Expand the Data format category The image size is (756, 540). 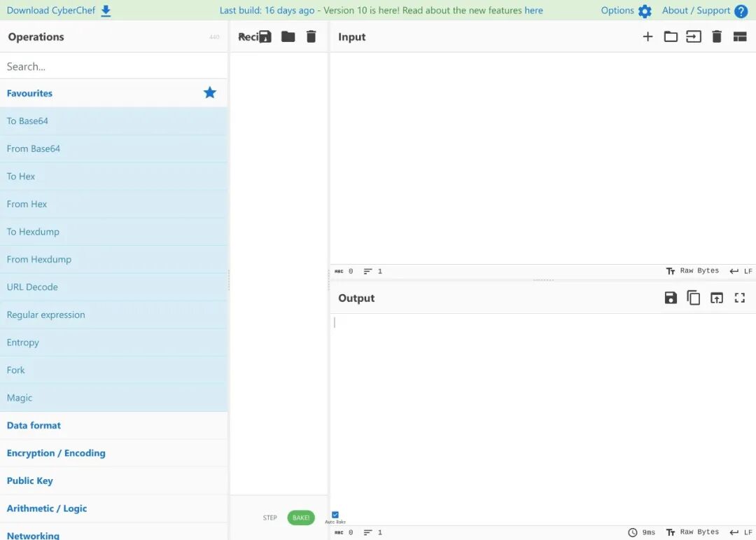114,425
